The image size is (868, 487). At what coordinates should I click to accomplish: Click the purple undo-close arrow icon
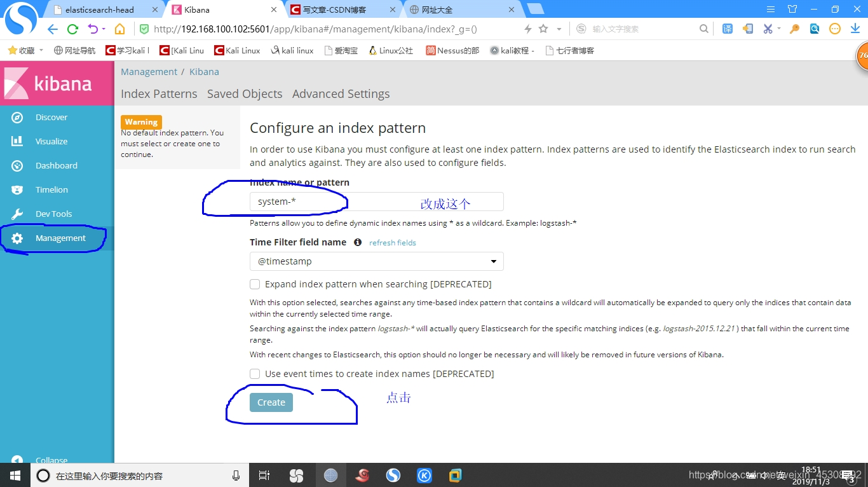click(93, 29)
